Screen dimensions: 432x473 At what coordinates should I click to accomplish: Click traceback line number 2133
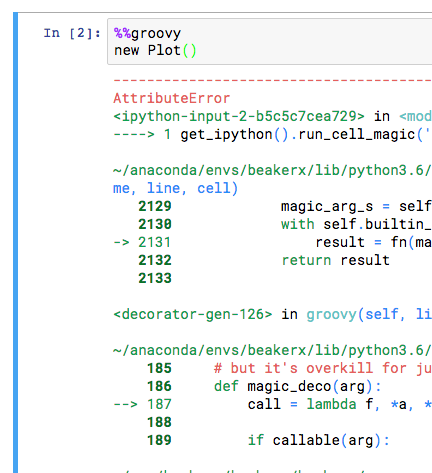point(155,278)
